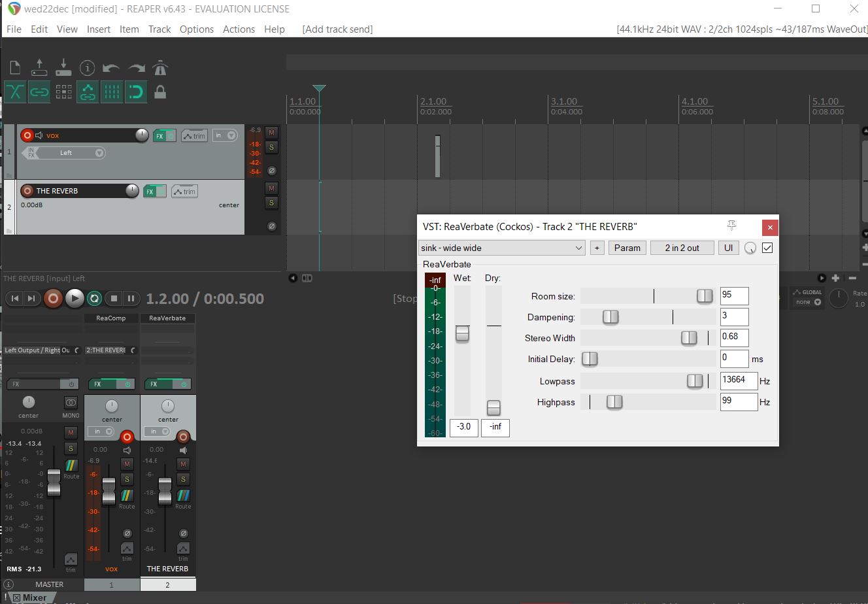Open VOX track input FX button
Screen dimensions: 868x604
click(x=31, y=153)
